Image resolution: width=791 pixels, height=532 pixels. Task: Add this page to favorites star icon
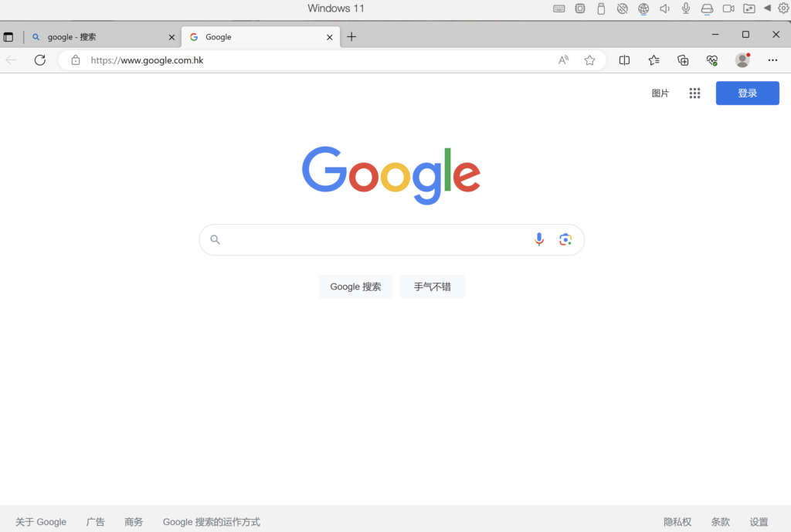coord(589,60)
